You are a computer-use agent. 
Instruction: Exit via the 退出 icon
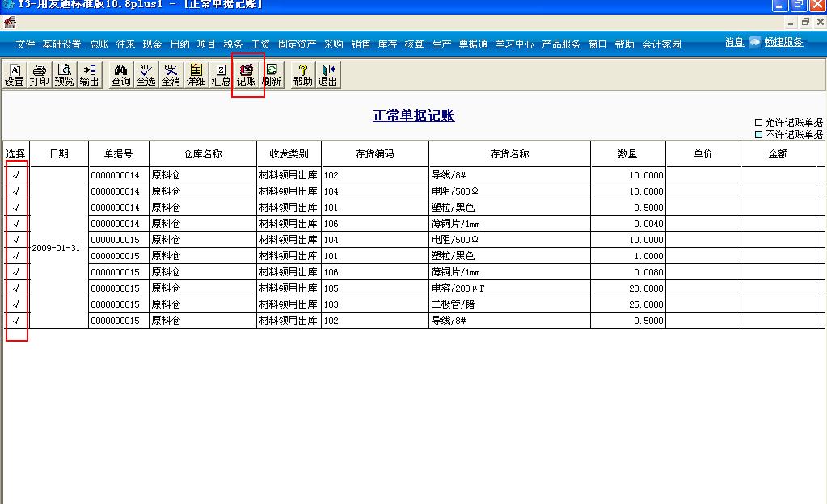point(326,76)
